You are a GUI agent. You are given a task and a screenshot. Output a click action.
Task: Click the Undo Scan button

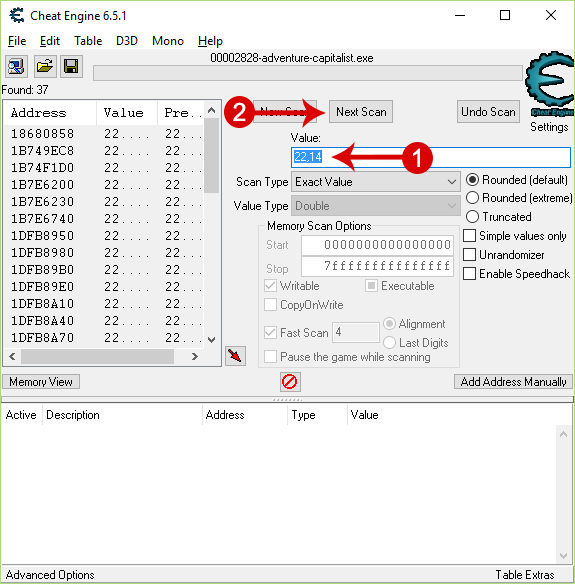(488, 112)
